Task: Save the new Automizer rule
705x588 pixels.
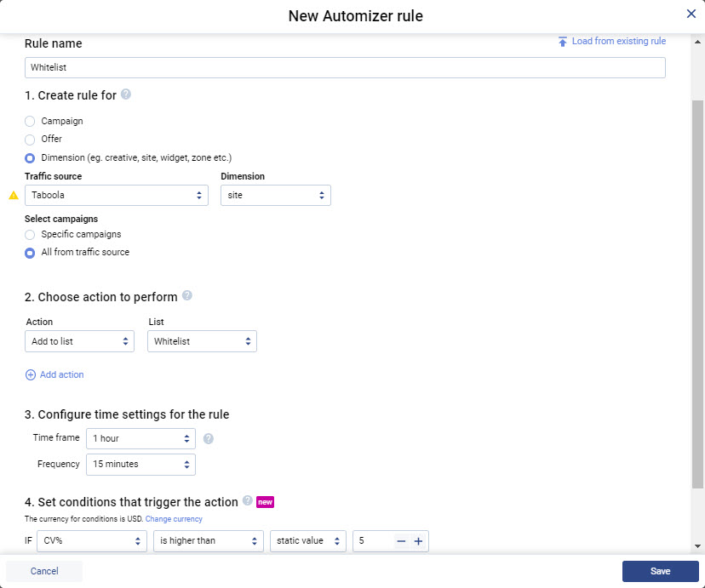Action: [x=660, y=571]
